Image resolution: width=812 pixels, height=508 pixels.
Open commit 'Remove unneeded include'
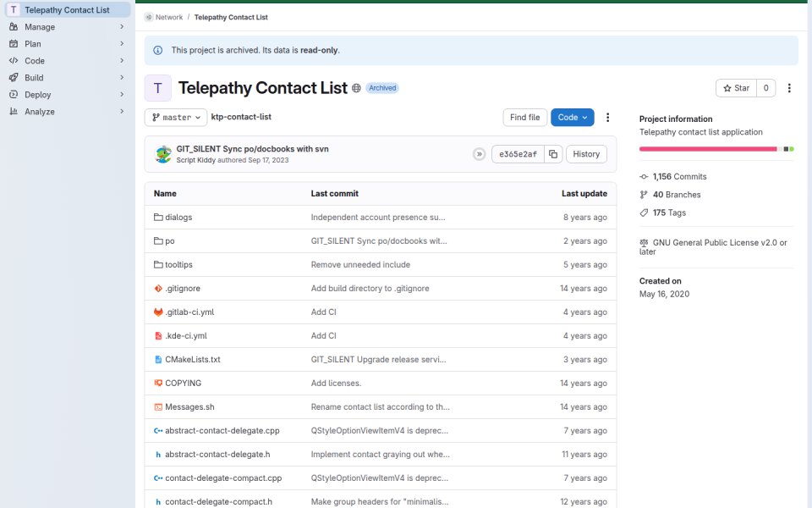pyautogui.click(x=360, y=264)
